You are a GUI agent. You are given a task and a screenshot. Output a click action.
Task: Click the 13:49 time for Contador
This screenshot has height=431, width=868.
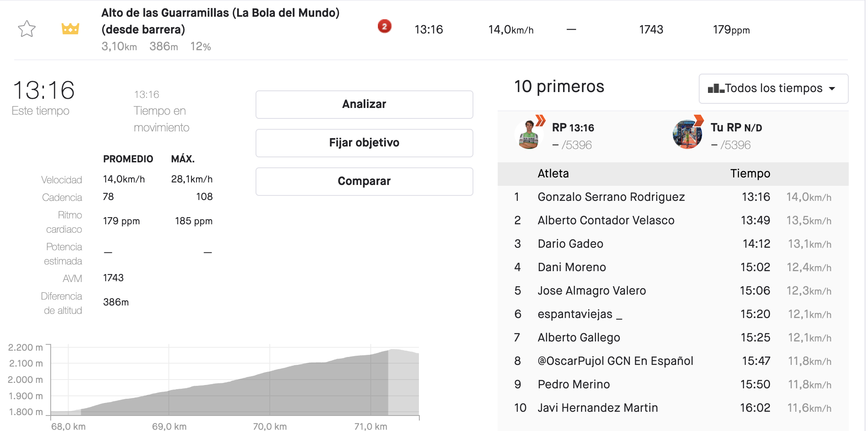point(755,220)
